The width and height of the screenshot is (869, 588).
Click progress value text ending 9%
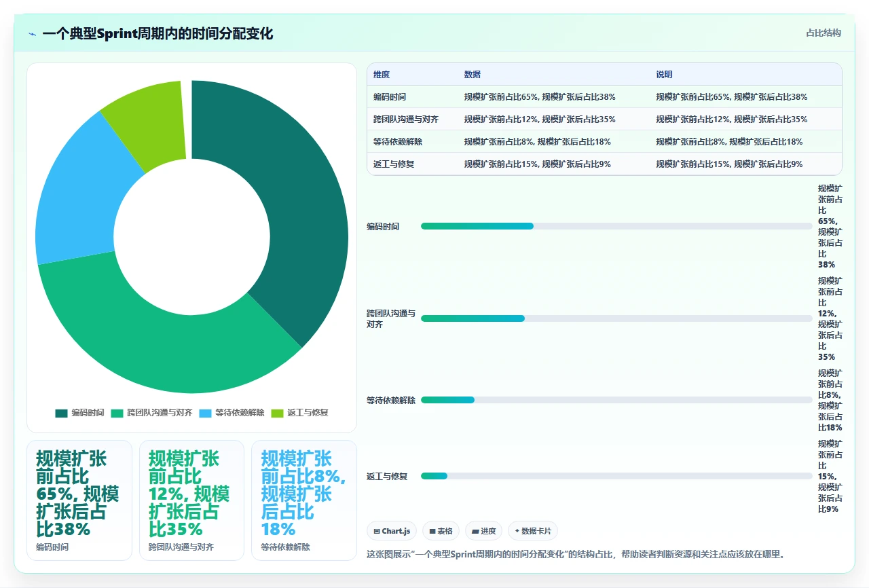tap(831, 476)
